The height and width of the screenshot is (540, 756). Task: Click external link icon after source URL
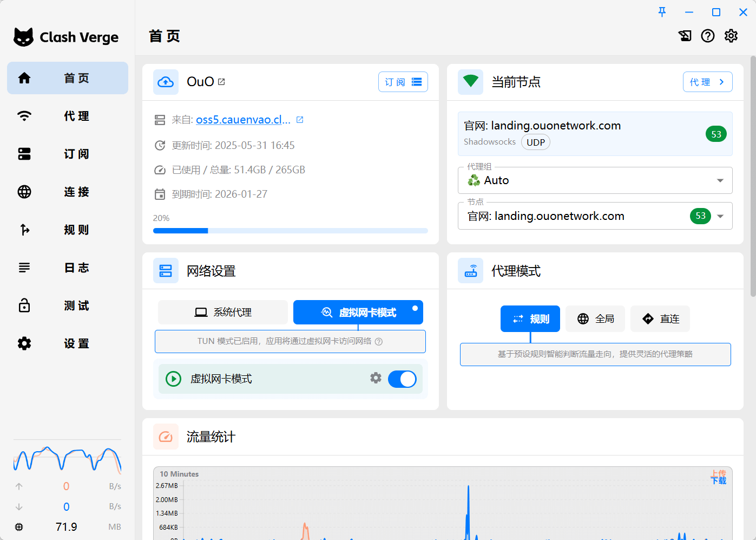[300, 120]
